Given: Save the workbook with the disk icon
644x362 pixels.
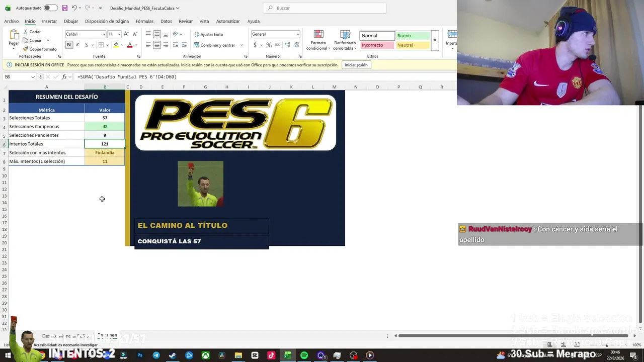Looking at the screenshot, I should 64,8.
